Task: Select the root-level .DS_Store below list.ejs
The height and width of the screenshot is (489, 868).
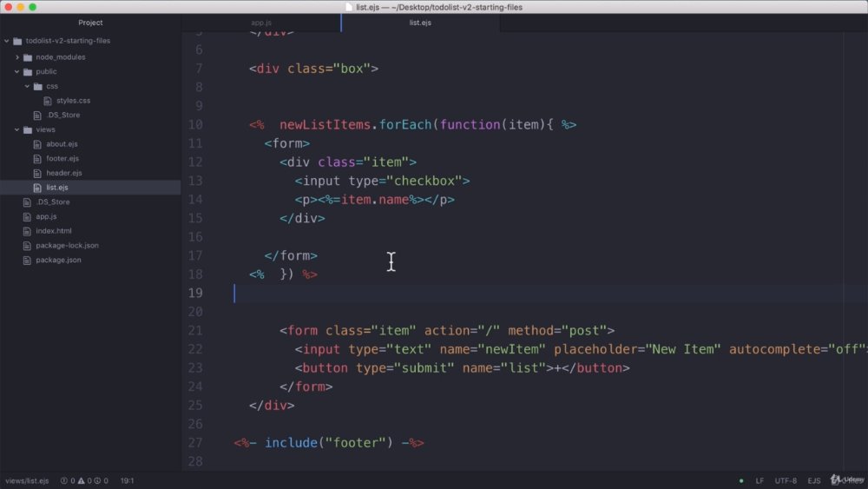Action: point(53,202)
